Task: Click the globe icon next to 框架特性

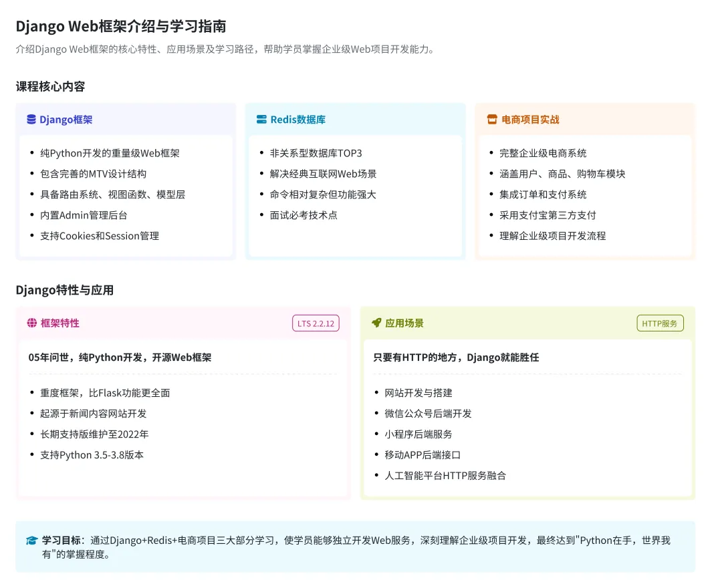Action: click(x=31, y=323)
